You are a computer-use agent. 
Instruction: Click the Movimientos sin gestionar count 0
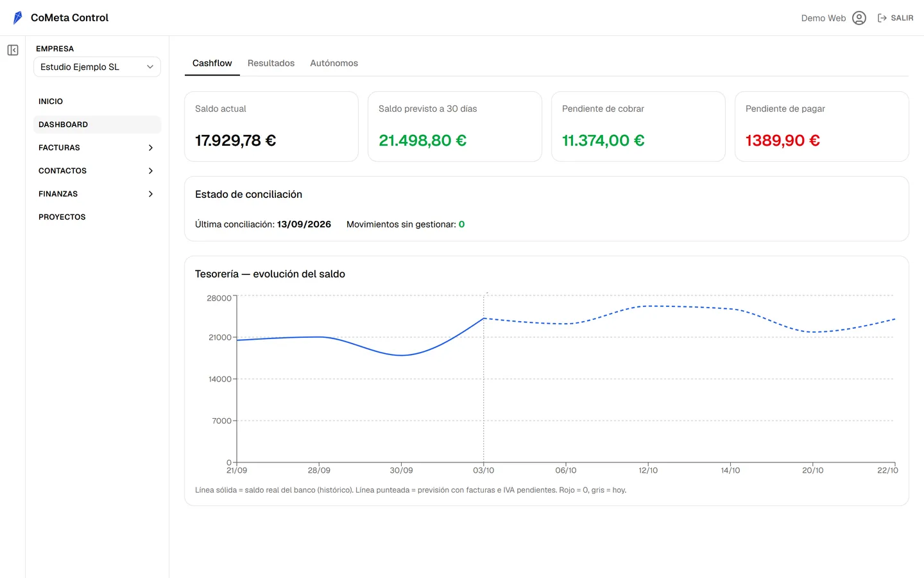coord(461,224)
